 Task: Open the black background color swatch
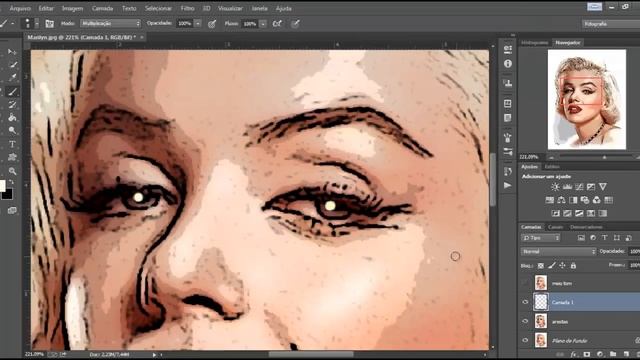coord(7,195)
